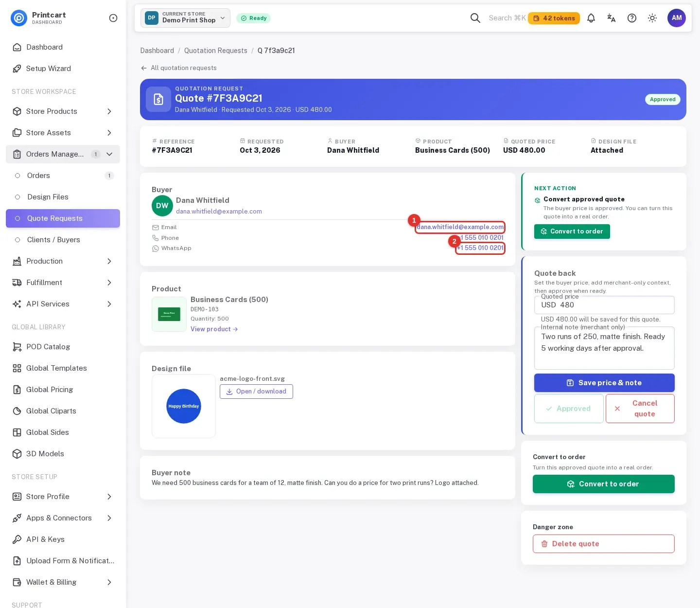Open API & Keys page
Image resolution: width=700 pixels, height=608 pixels.
point(63,539)
